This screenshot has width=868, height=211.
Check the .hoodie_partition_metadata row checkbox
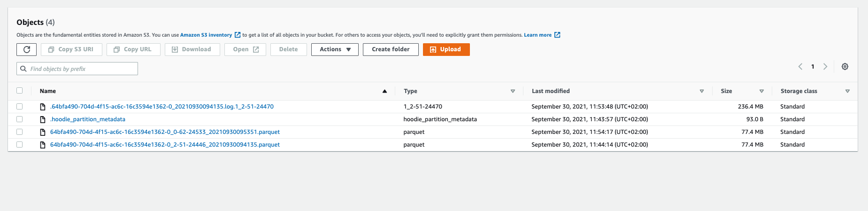click(x=20, y=119)
